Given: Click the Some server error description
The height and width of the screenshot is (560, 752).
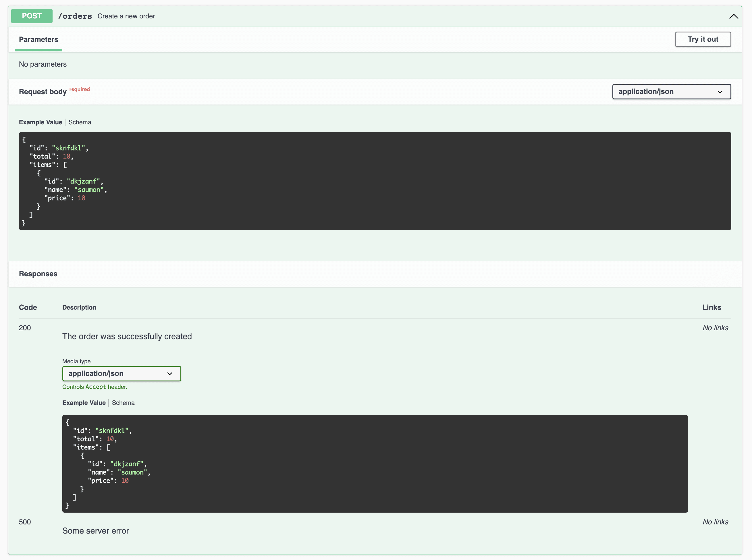Looking at the screenshot, I should click(96, 531).
